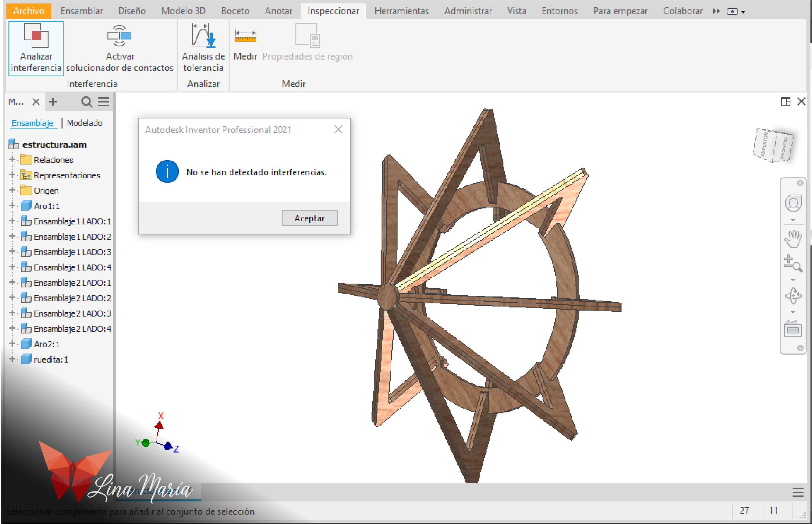Screen dimensions: 812x524
Task: Open the browser panel hamburger menu
Action: (x=104, y=102)
